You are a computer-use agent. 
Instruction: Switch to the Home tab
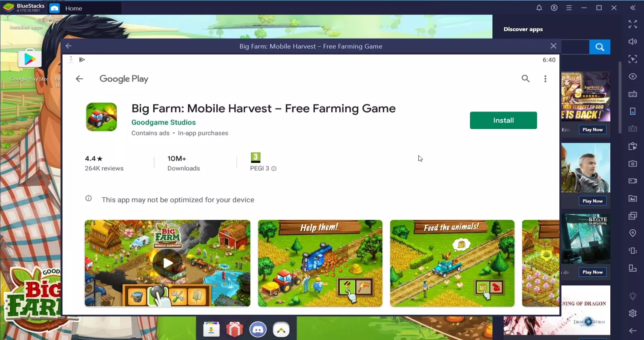pyautogui.click(x=73, y=8)
